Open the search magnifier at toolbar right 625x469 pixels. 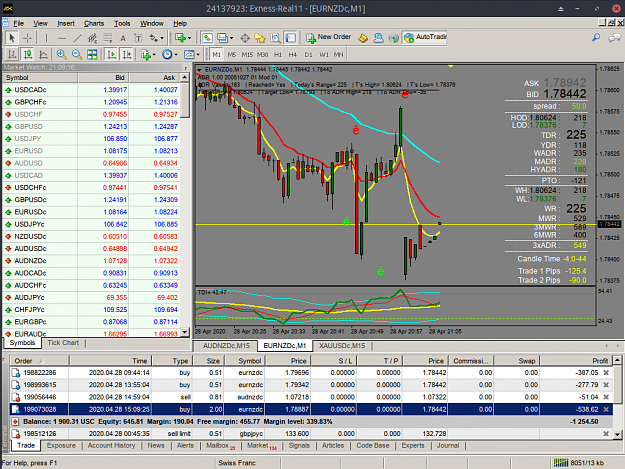click(x=596, y=37)
